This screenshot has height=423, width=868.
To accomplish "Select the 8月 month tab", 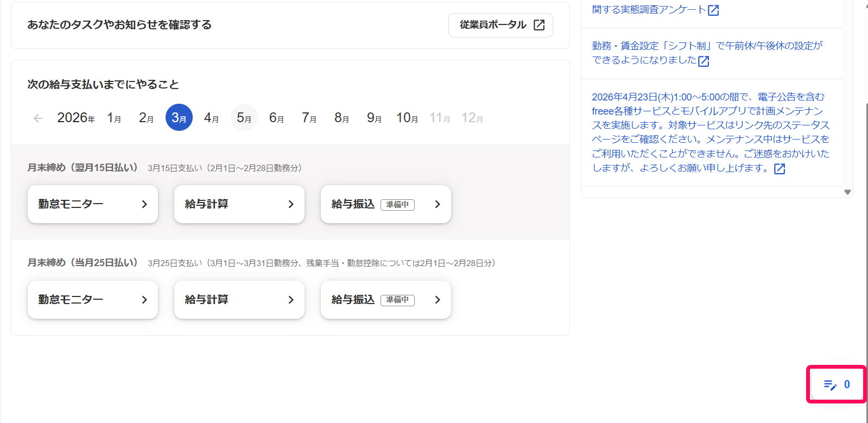I will (x=342, y=118).
